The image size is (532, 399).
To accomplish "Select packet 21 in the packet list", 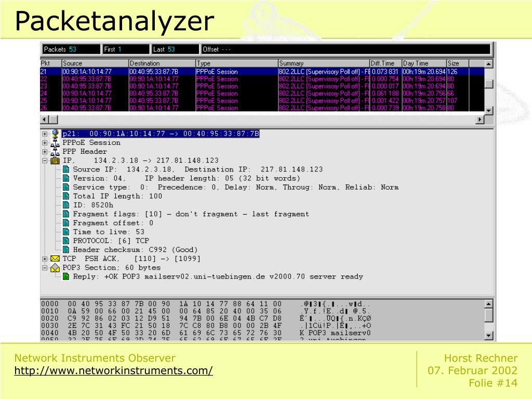I will pyautogui.click(x=262, y=72).
